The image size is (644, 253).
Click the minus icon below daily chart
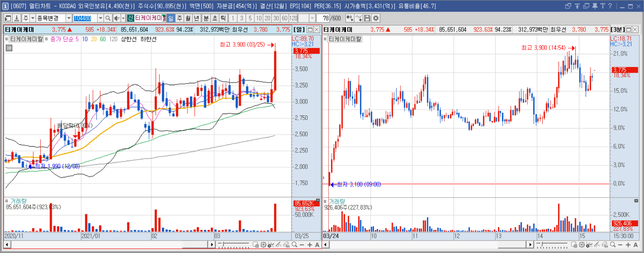pos(302,245)
